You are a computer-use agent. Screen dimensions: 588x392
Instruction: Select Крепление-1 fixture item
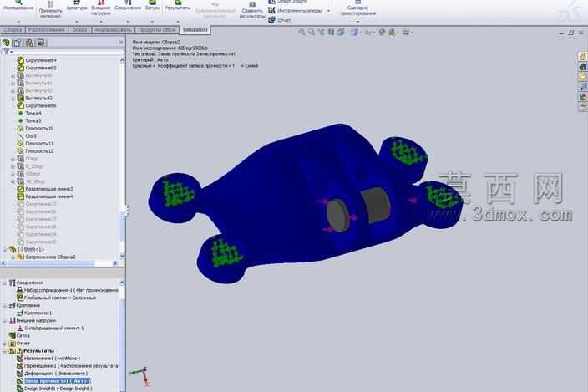coord(34,313)
